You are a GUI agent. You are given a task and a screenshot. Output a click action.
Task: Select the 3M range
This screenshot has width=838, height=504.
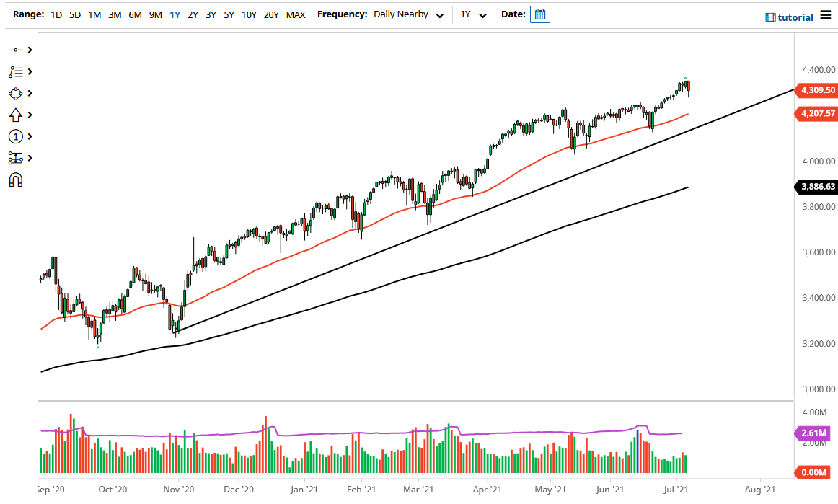click(114, 14)
